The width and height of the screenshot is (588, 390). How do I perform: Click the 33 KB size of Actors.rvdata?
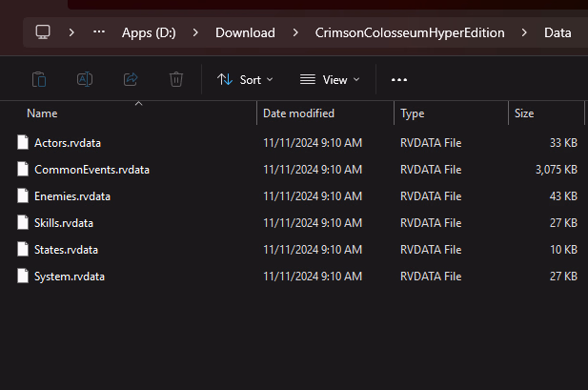pyautogui.click(x=563, y=143)
